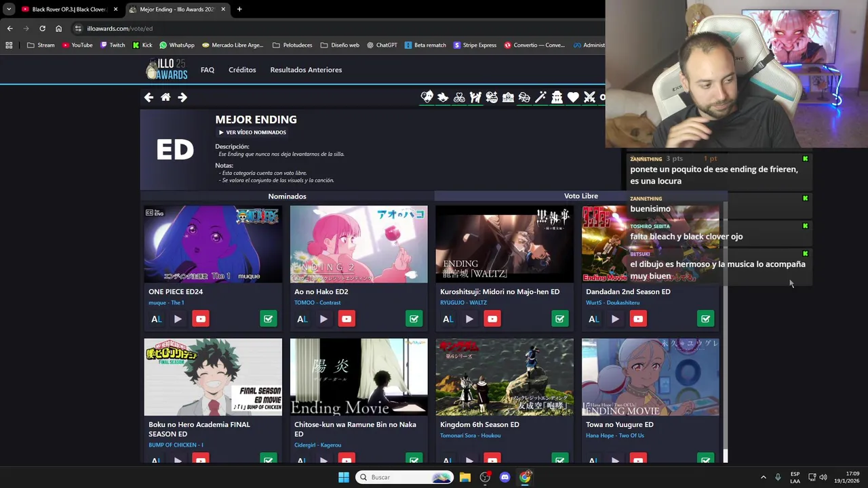Go to previous category with left arrow
This screenshot has height=488, width=868.
tap(149, 98)
